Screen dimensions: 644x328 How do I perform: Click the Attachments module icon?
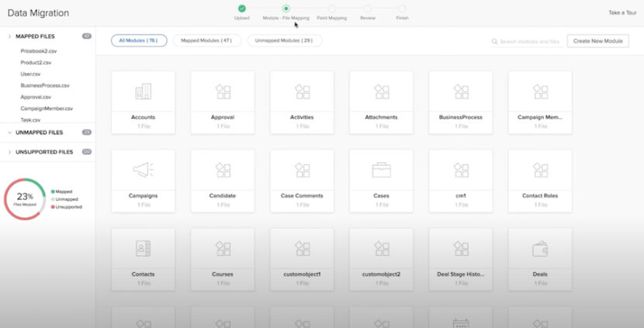click(381, 91)
